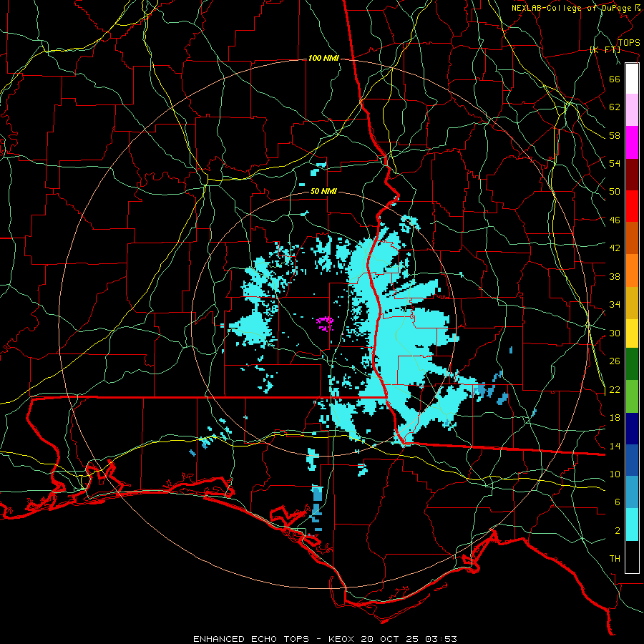Image resolution: width=644 pixels, height=644 pixels.
Task: Click the magenta legend color swatch
Action: pos(632,142)
